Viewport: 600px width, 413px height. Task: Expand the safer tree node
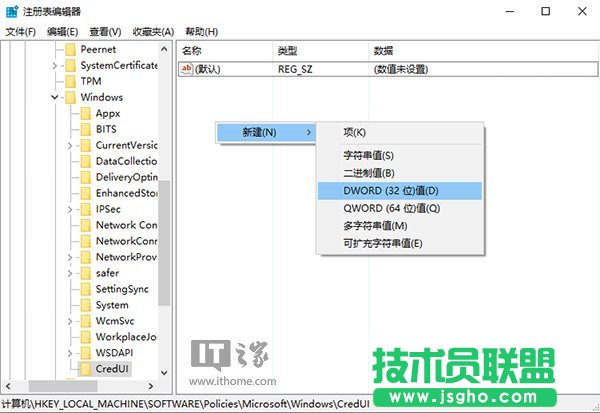70,273
